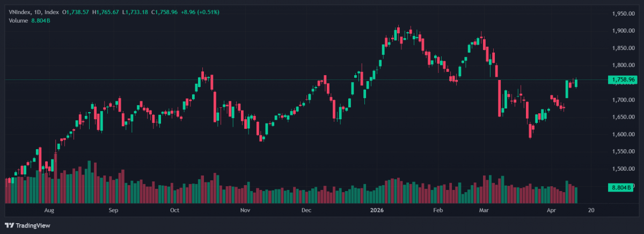Select Oct on the time axis
644x234 pixels.
174,211
